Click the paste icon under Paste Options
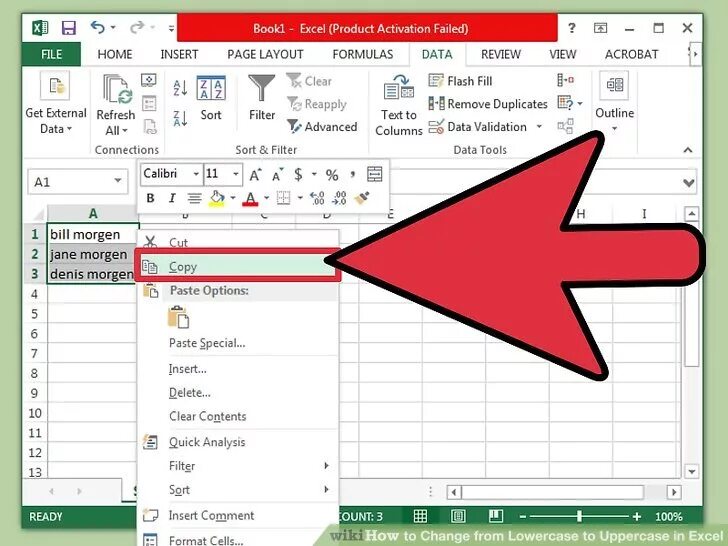The width and height of the screenshot is (728, 546). point(178,317)
